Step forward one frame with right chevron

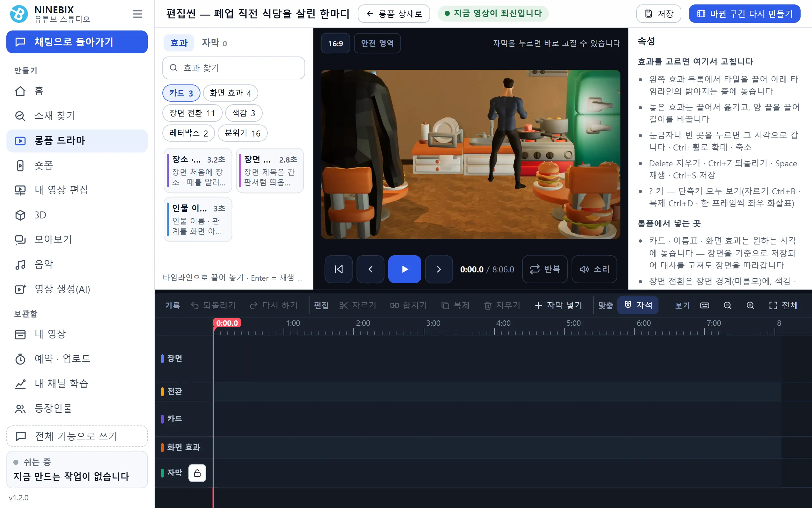click(x=439, y=269)
